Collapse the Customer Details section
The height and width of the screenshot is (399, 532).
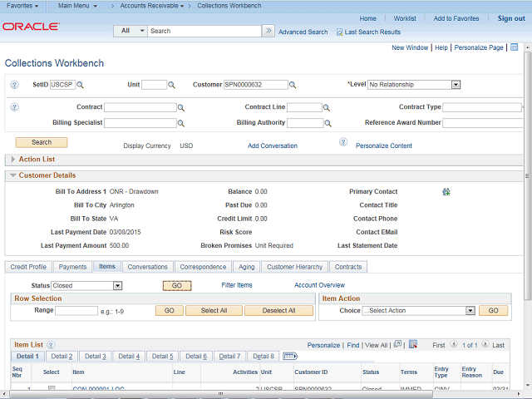click(12, 175)
